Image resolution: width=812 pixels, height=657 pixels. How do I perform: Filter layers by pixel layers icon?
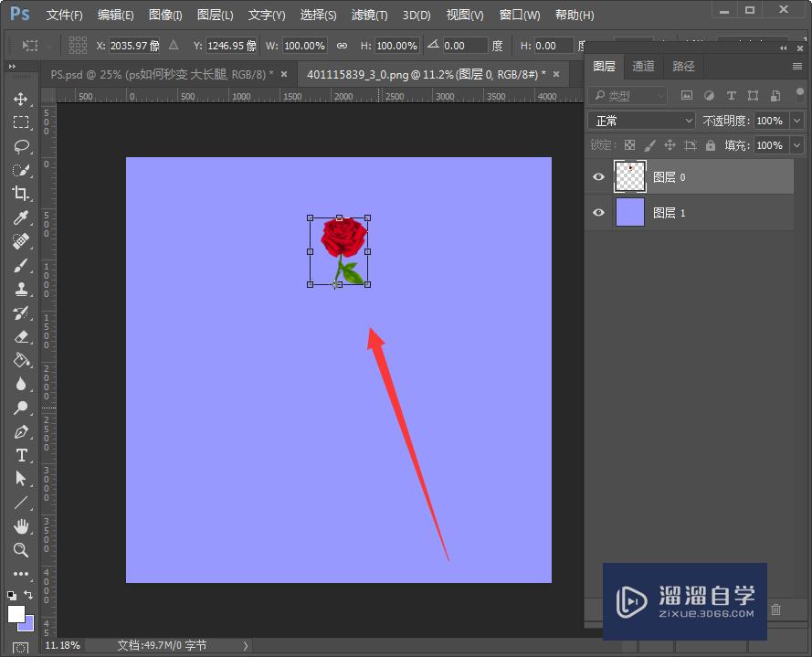pyautogui.click(x=687, y=95)
